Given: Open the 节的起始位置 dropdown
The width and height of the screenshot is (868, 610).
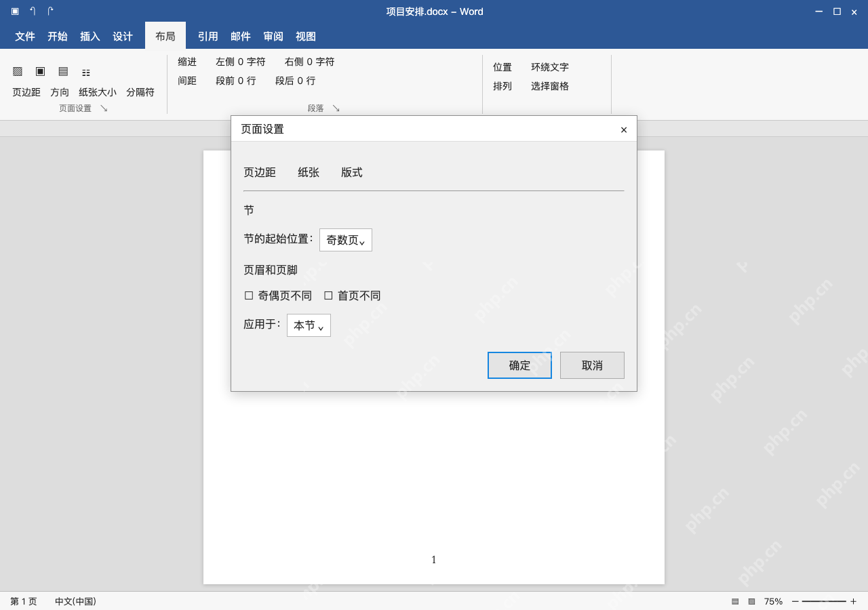Looking at the screenshot, I should tap(346, 240).
